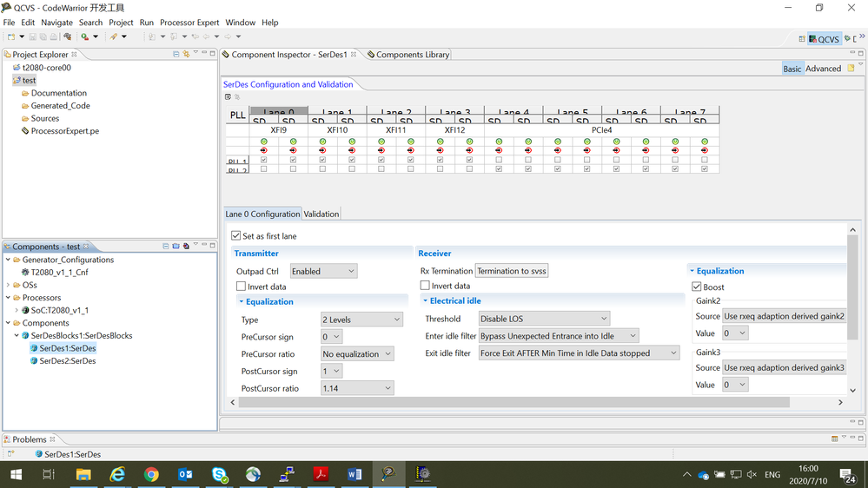The height and width of the screenshot is (488, 868).
Task: Switch to Advanced view mode
Action: click(x=823, y=69)
